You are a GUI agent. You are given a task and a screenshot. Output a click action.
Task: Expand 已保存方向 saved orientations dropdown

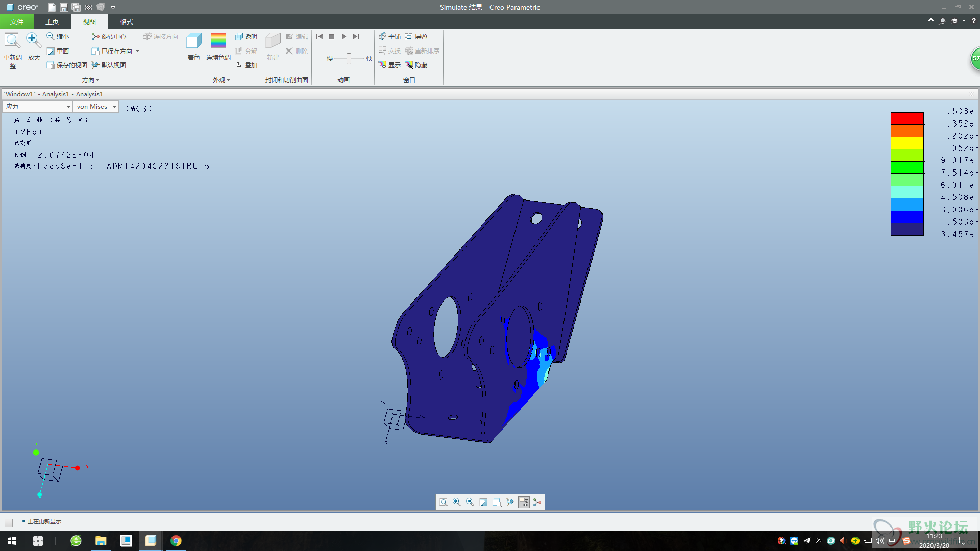[138, 51]
